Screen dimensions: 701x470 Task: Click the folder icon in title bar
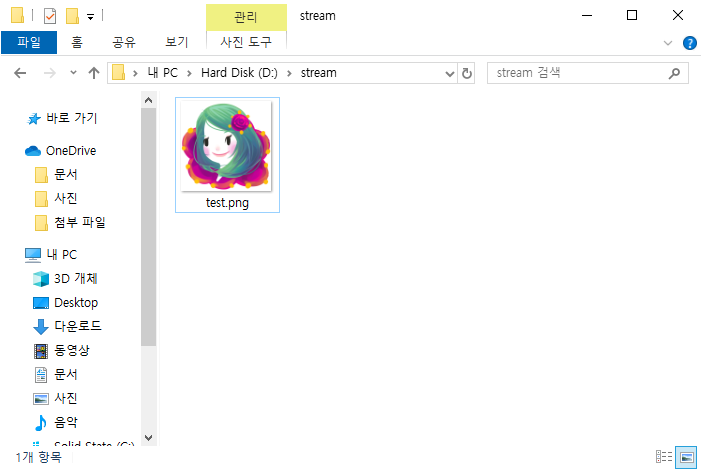[x=17, y=16]
